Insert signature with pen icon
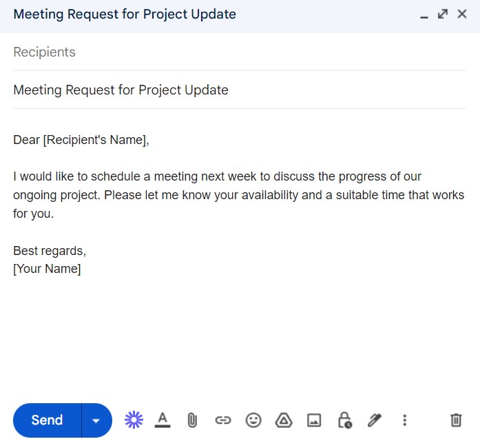This screenshot has width=480, height=448. pyautogui.click(x=375, y=420)
